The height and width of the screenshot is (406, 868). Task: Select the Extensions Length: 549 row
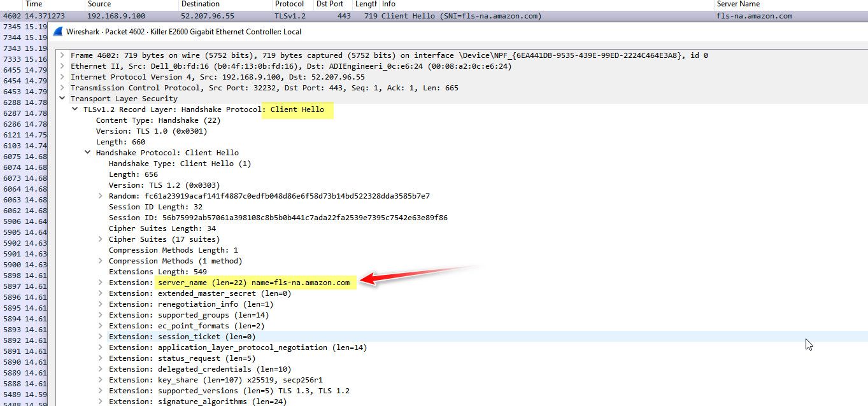point(158,272)
